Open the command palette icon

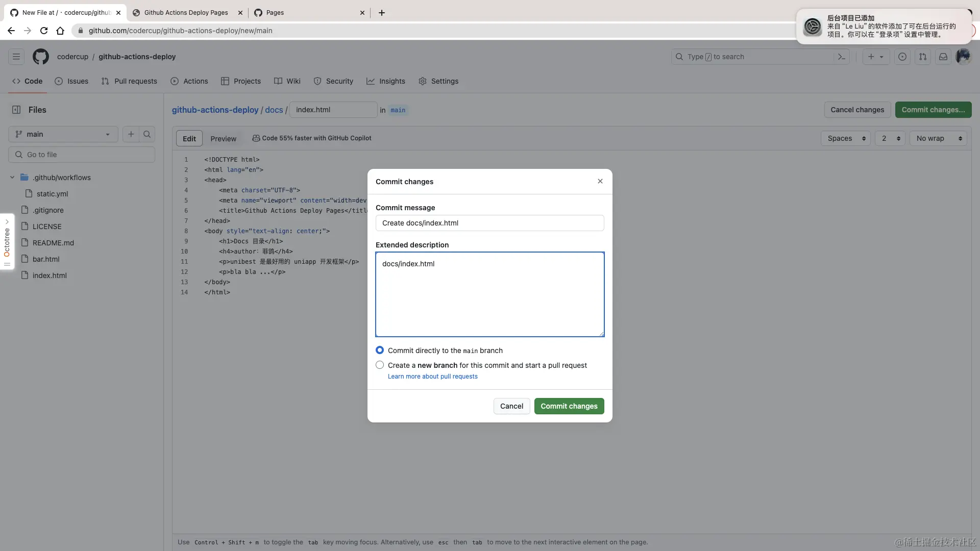point(842,57)
